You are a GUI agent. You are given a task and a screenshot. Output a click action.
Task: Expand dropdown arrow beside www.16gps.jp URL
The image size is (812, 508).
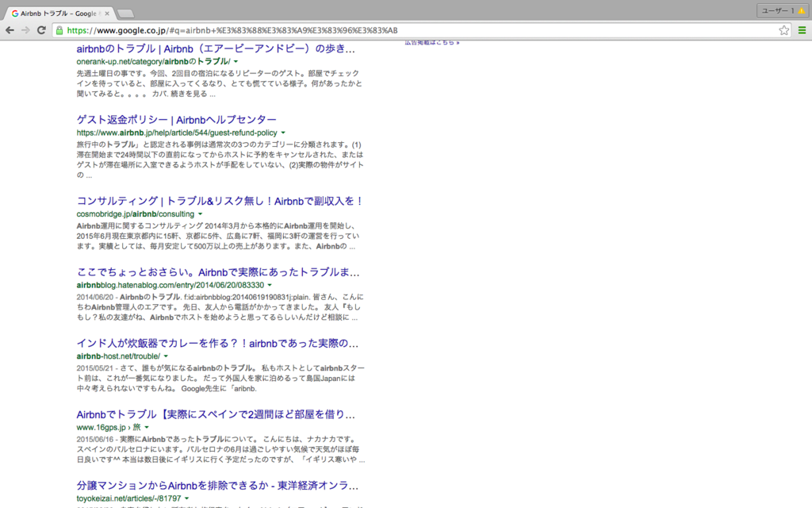(147, 427)
